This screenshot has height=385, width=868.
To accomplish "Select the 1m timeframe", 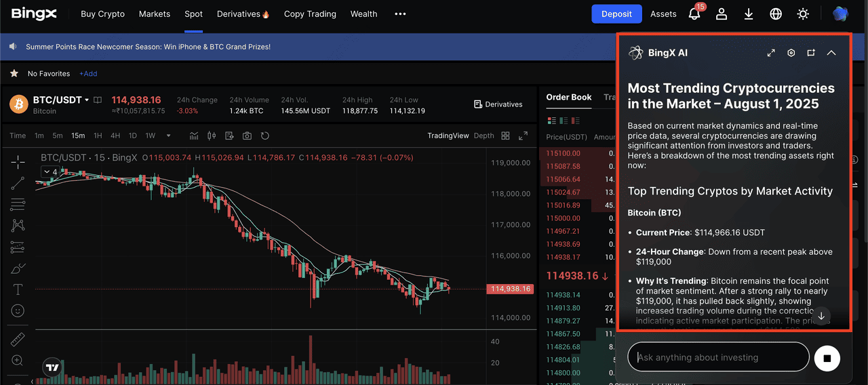I will 39,136.
